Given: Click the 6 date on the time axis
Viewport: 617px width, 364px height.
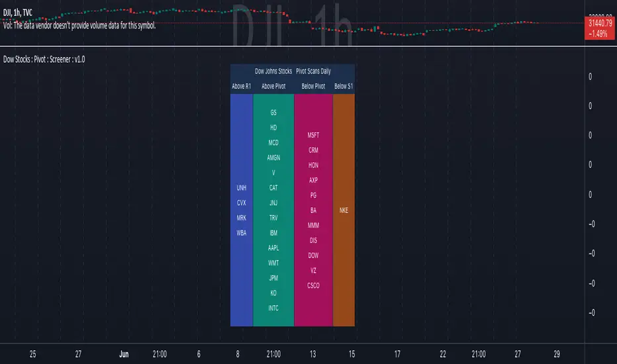Looking at the screenshot, I should point(199,354).
